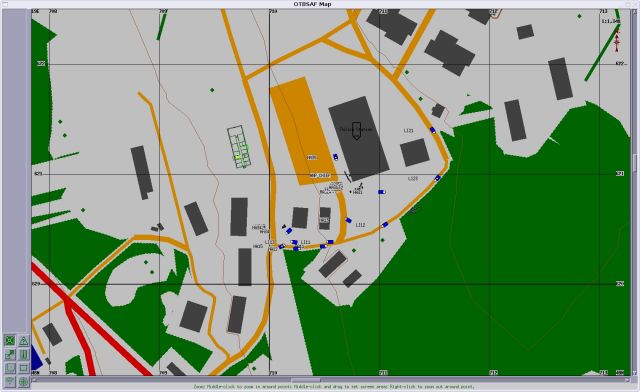Select the triangle tool icon in the toolbox
The image size is (640, 392).
pos(24,340)
